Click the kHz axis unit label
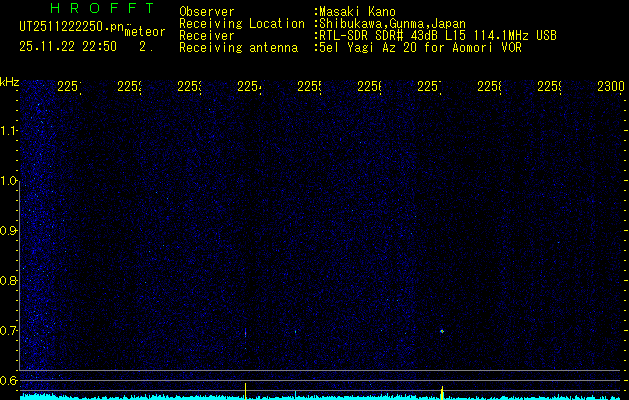 [10, 82]
